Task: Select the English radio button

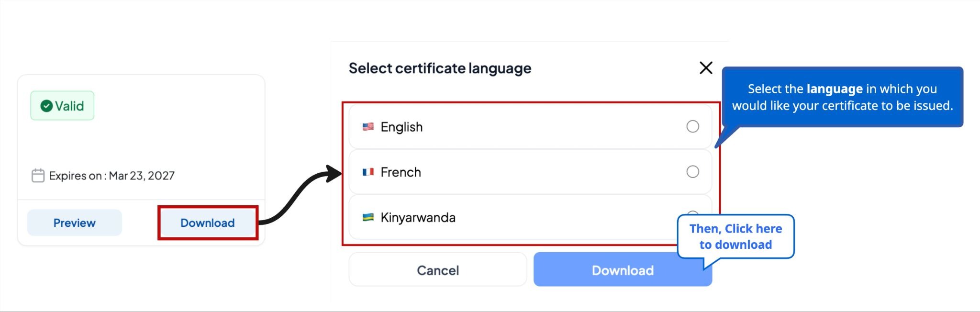Action: tap(692, 126)
